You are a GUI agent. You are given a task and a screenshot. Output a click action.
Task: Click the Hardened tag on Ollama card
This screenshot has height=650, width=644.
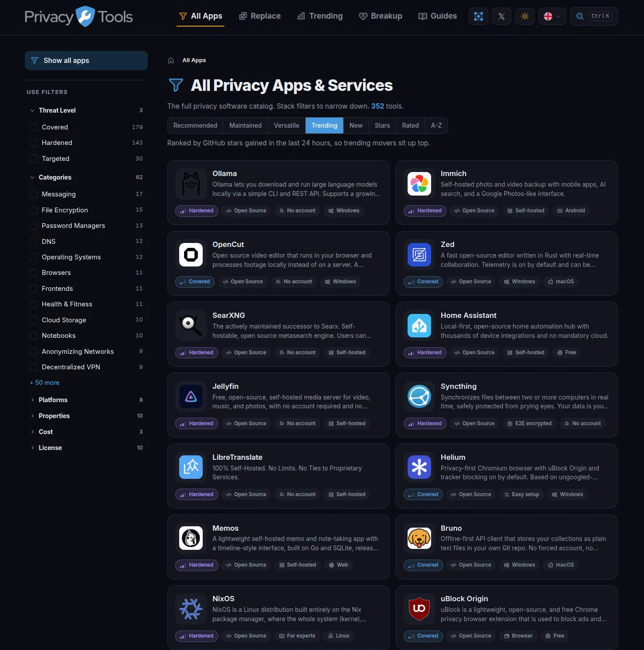click(x=196, y=211)
